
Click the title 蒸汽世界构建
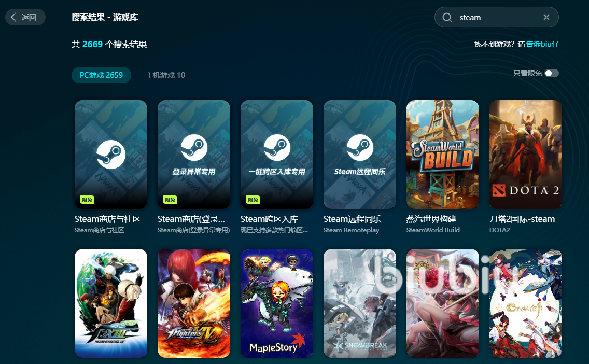[x=431, y=219]
